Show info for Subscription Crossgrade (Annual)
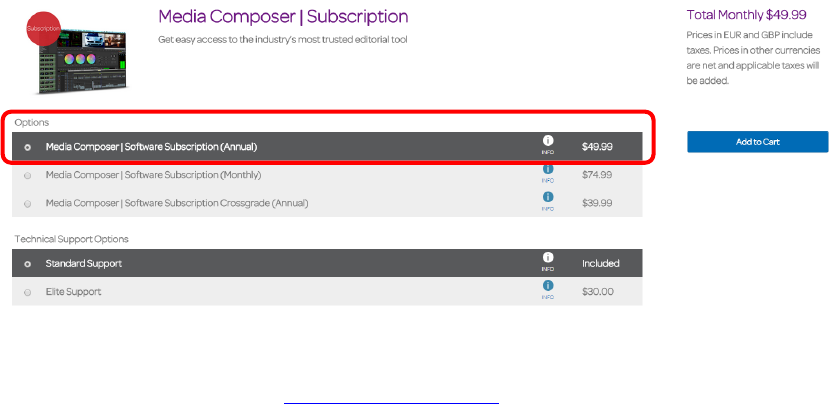The image size is (832, 404). 548,198
